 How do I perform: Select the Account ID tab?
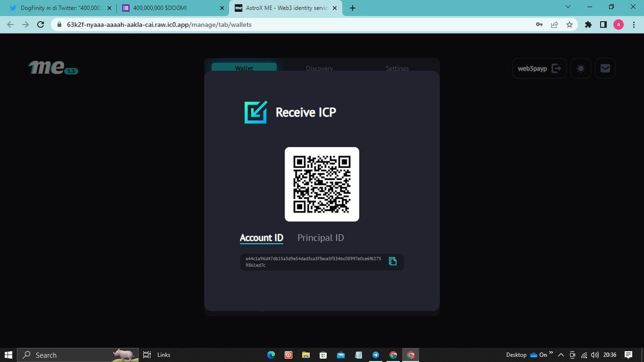click(261, 238)
